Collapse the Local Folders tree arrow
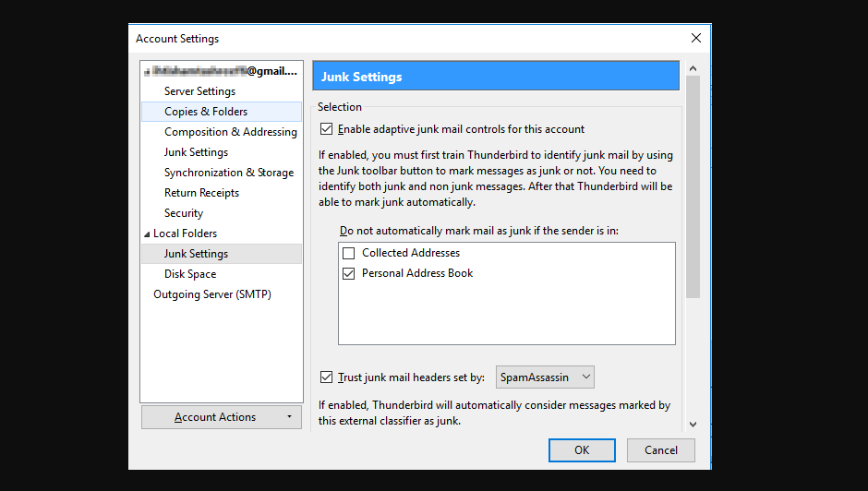The height and width of the screenshot is (491, 868). click(x=146, y=234)
